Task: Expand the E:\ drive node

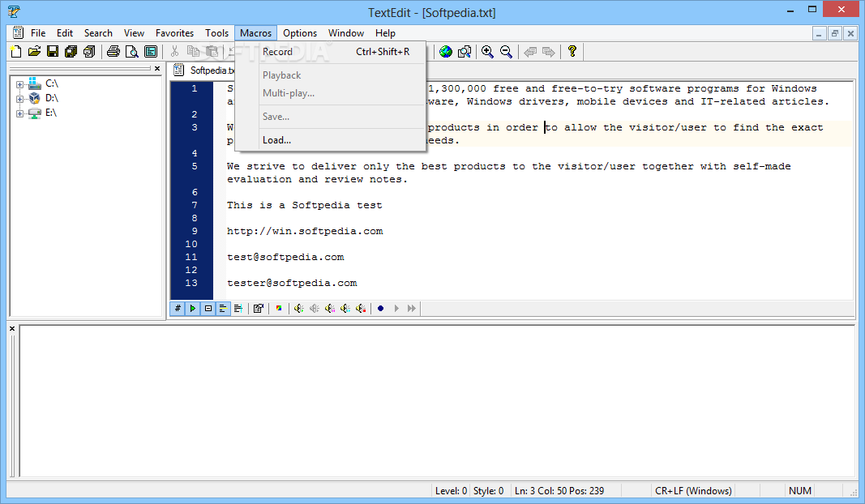Action: tap(19, 113)
